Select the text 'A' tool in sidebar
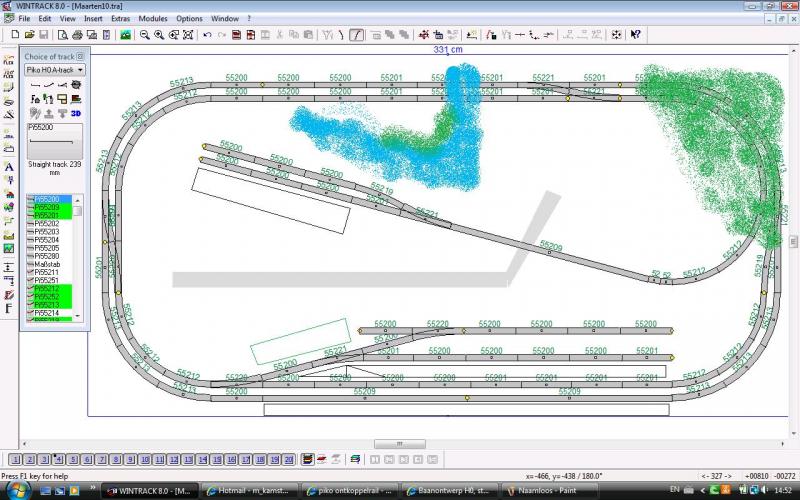The width and height of the screenshot is (800, 500). tap(9, 166)
